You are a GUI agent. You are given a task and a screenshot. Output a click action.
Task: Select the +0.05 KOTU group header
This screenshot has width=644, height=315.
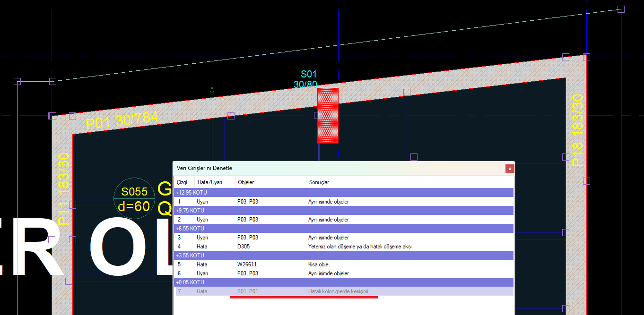[x=344, y=282]
